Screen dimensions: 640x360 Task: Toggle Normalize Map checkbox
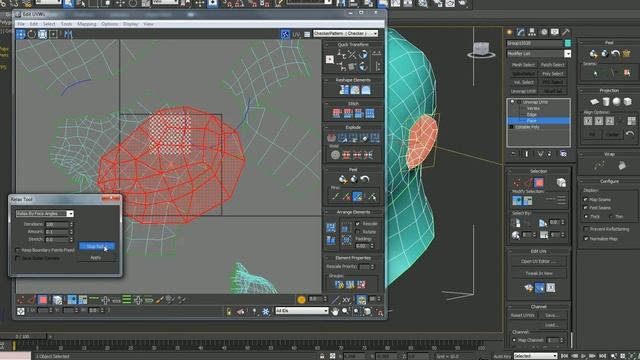586,238
